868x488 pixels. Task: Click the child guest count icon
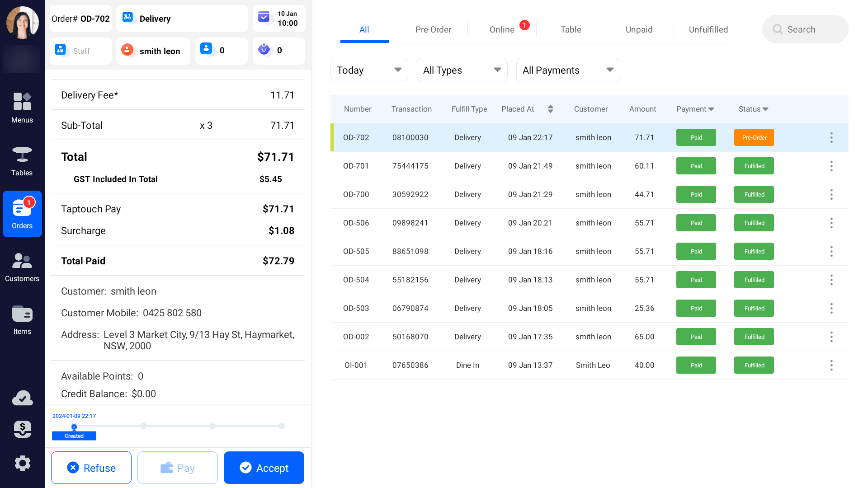264,49
